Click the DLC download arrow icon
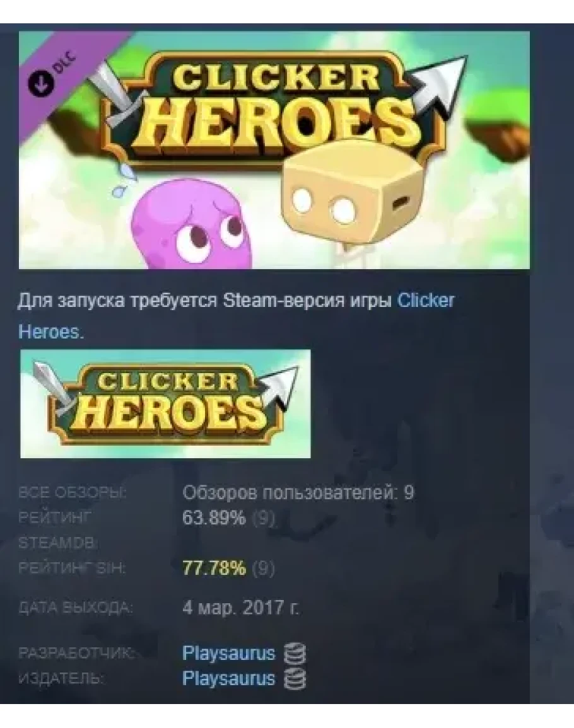Image resolution: width=574 pixels, height=728 pixels. coord(41,83)
